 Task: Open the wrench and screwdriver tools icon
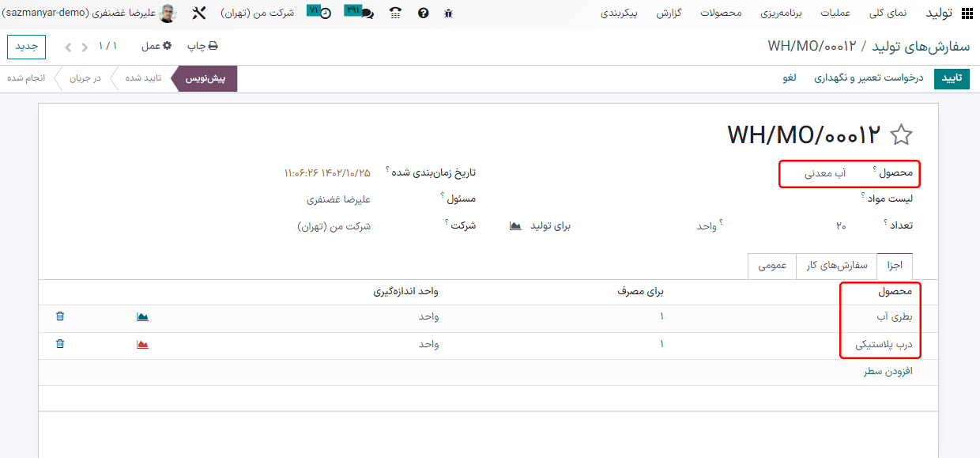199,13
